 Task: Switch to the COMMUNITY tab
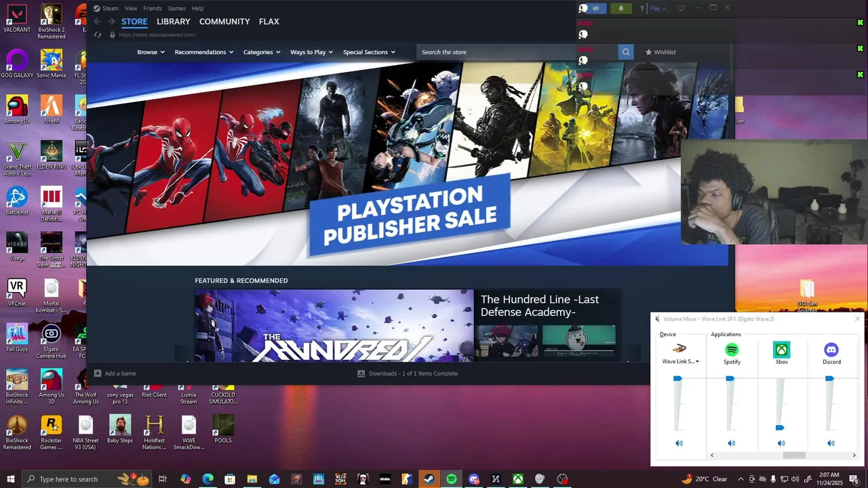[x=224, y=22]
